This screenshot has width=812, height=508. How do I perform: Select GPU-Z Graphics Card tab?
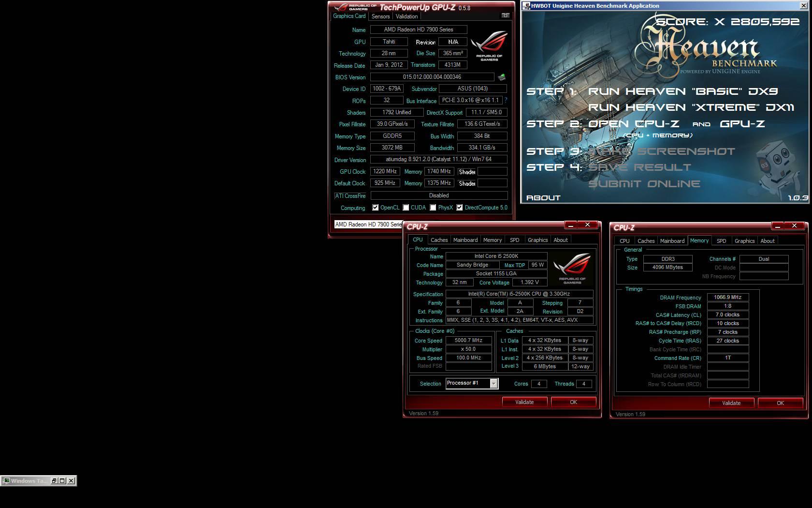point(349,16)
